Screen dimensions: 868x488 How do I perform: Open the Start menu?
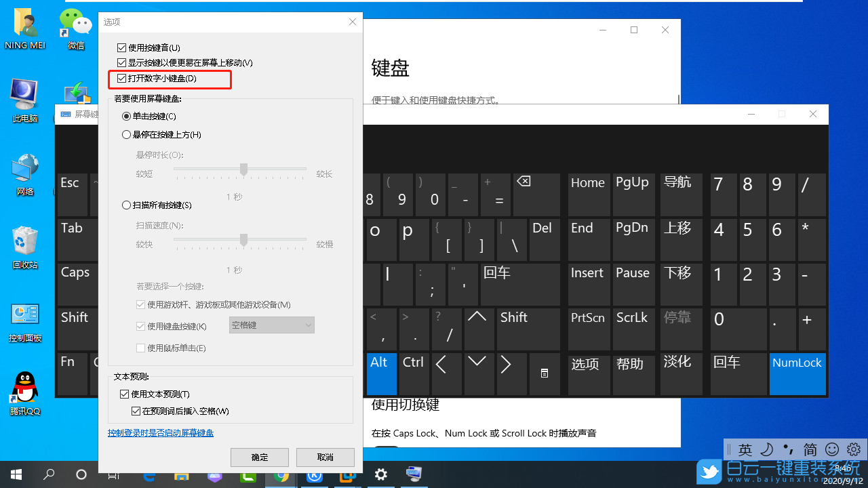pyautogui.click(x=15, y=474)
